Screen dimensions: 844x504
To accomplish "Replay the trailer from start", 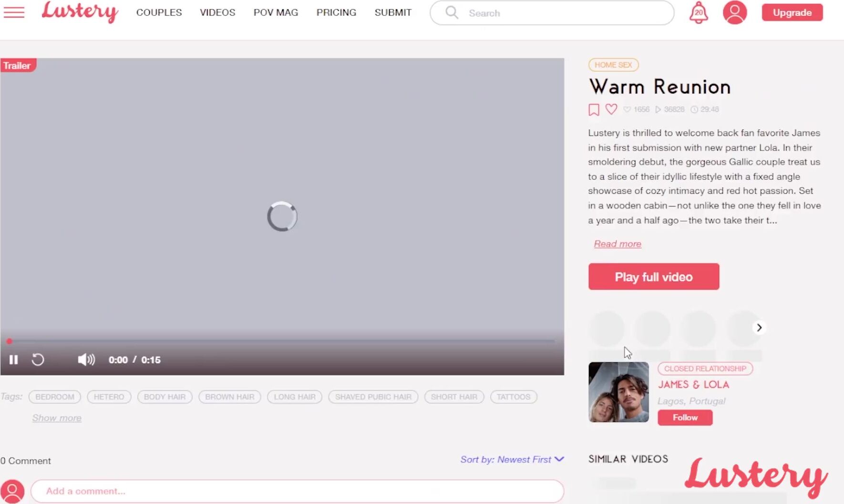I will [x=38, y=360].
